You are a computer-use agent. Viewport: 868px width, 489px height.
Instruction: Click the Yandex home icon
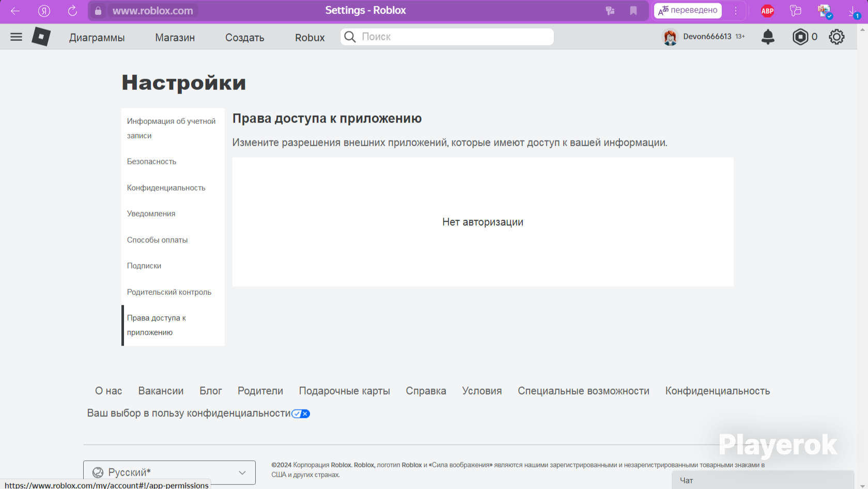(44, 11)
